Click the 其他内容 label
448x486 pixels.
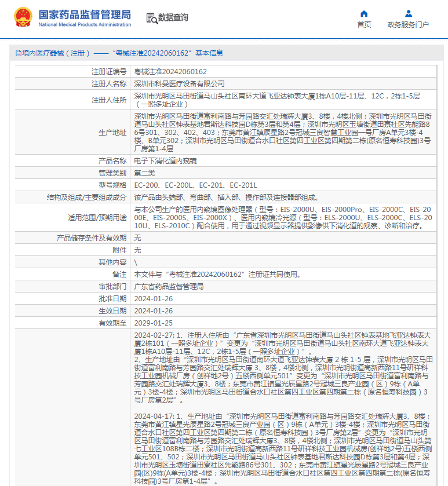[112, 262]
